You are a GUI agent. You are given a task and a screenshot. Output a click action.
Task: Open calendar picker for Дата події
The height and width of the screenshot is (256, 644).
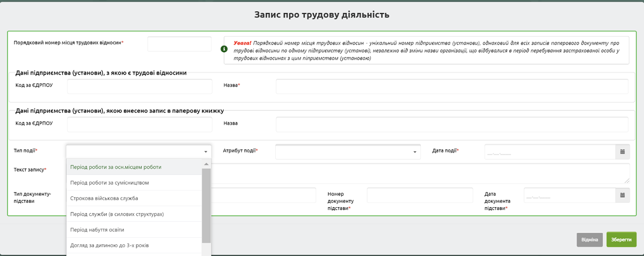click(x=623, y=152)
